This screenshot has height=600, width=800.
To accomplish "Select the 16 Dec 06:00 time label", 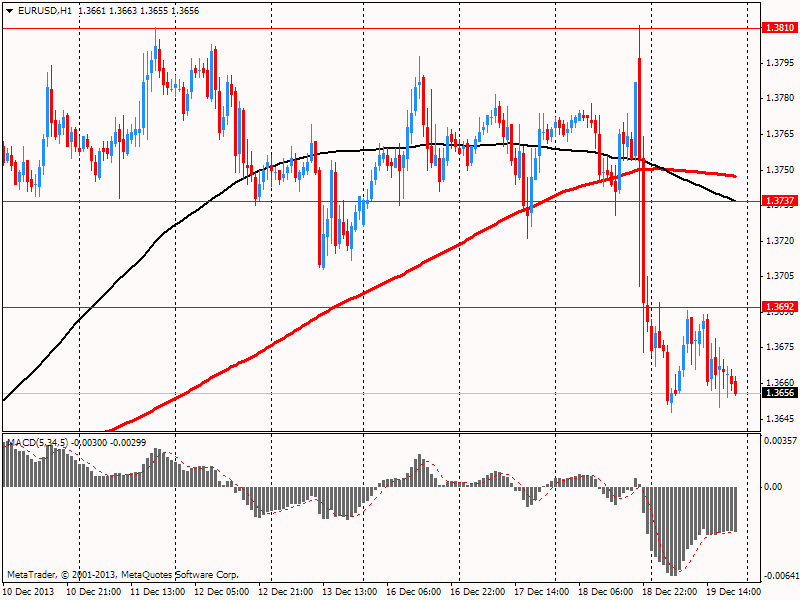I will (x=414, y=592).
